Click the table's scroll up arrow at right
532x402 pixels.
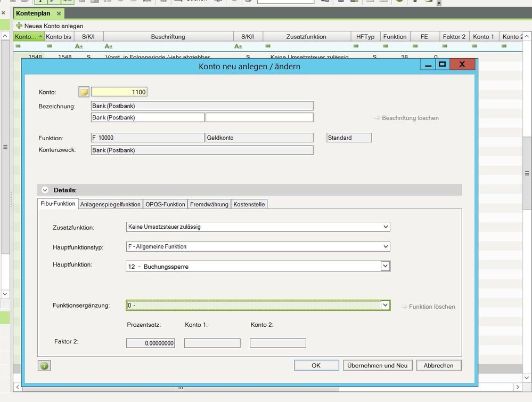(527, 36)
